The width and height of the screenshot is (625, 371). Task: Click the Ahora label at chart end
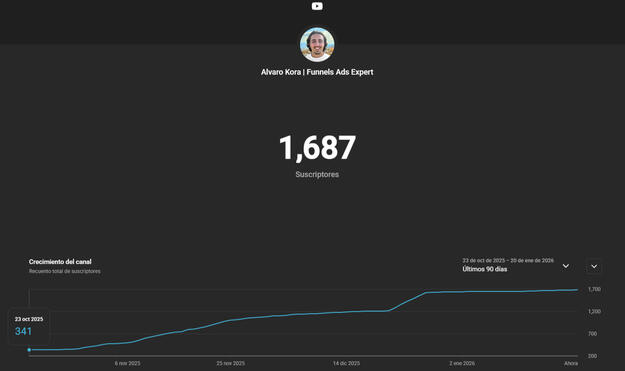(x=571, y=363)
